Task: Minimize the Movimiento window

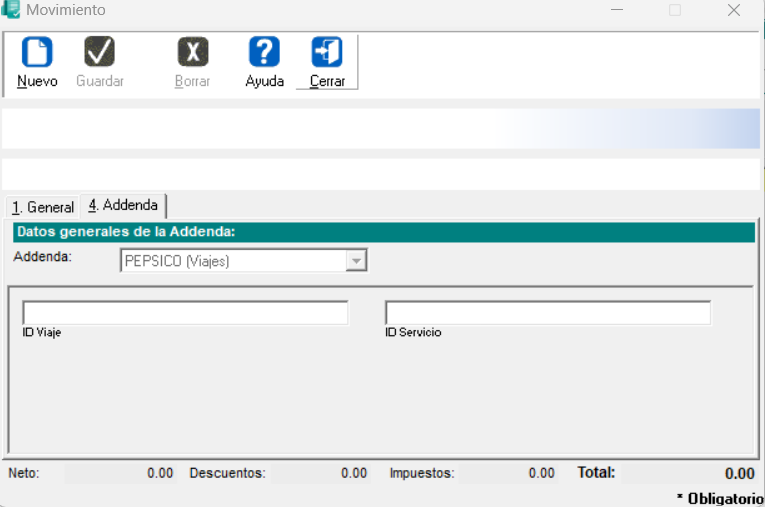Action: (x=617, y=10)
